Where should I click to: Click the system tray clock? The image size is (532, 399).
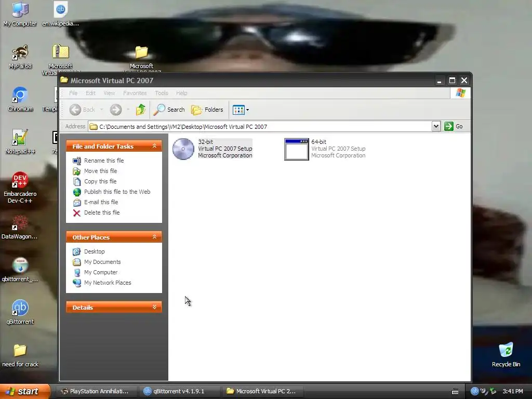(x=513, y=391)
